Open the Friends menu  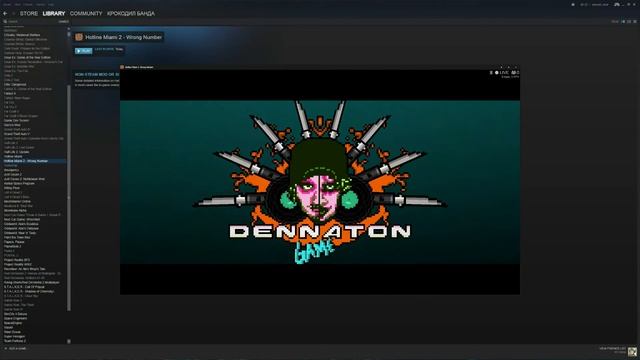(x=28, y=4)
